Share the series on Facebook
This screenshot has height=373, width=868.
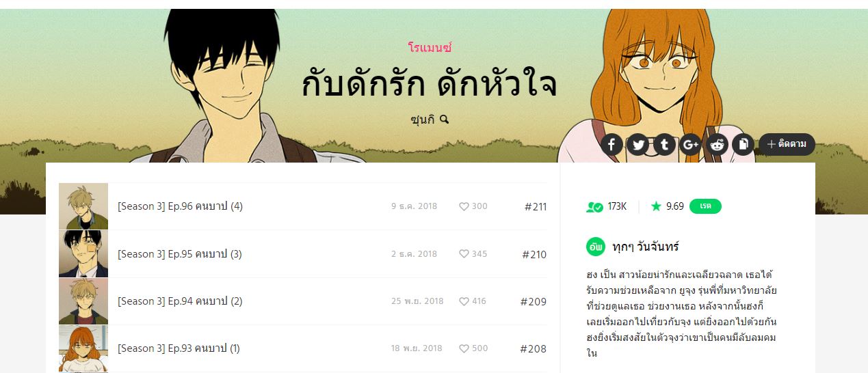coord(611,144)
